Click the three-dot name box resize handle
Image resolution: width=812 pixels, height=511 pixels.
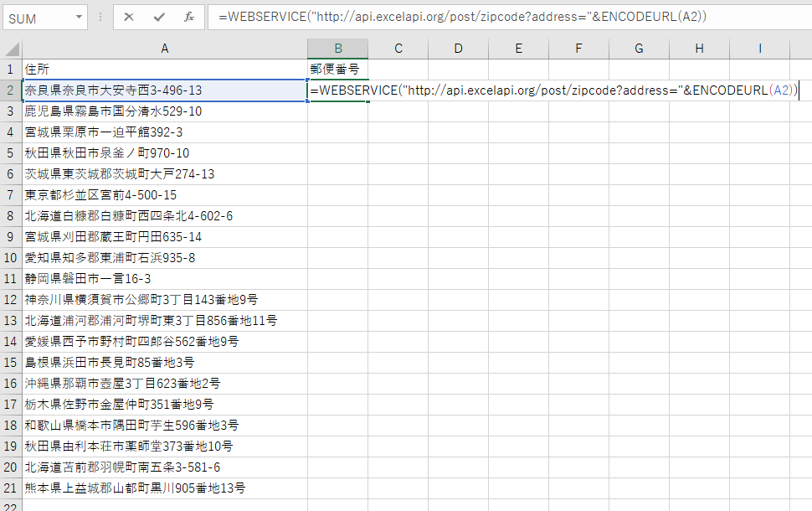101,17
